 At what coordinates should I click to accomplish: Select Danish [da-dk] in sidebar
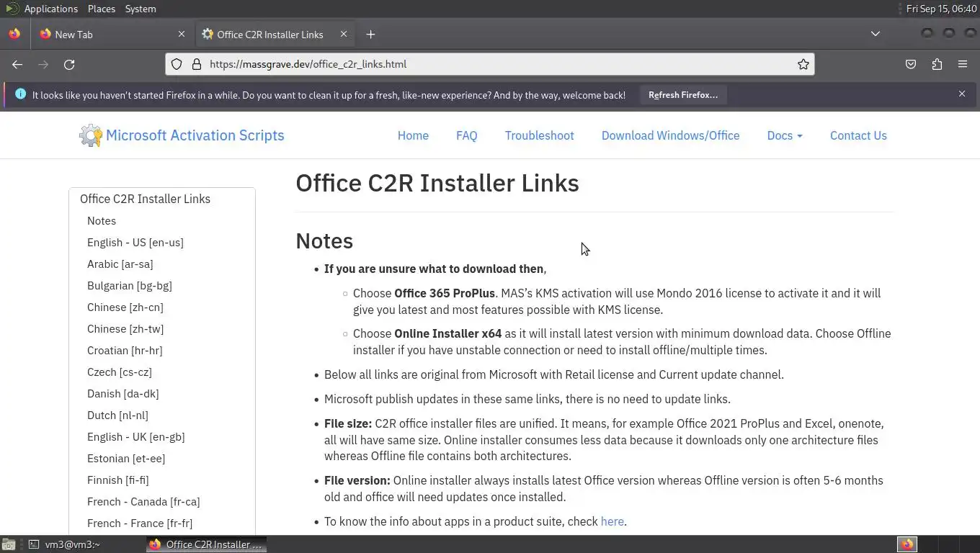tap(123, 393)
